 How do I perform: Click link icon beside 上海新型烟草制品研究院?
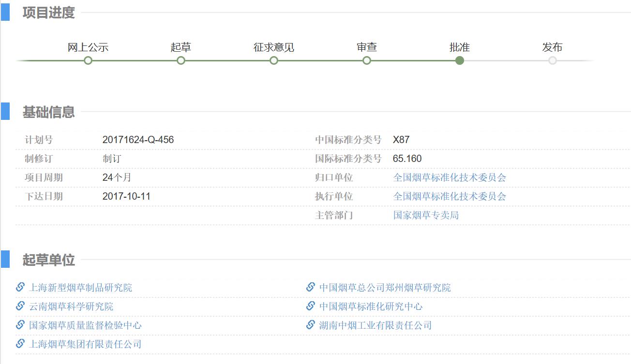coord(20,287)
